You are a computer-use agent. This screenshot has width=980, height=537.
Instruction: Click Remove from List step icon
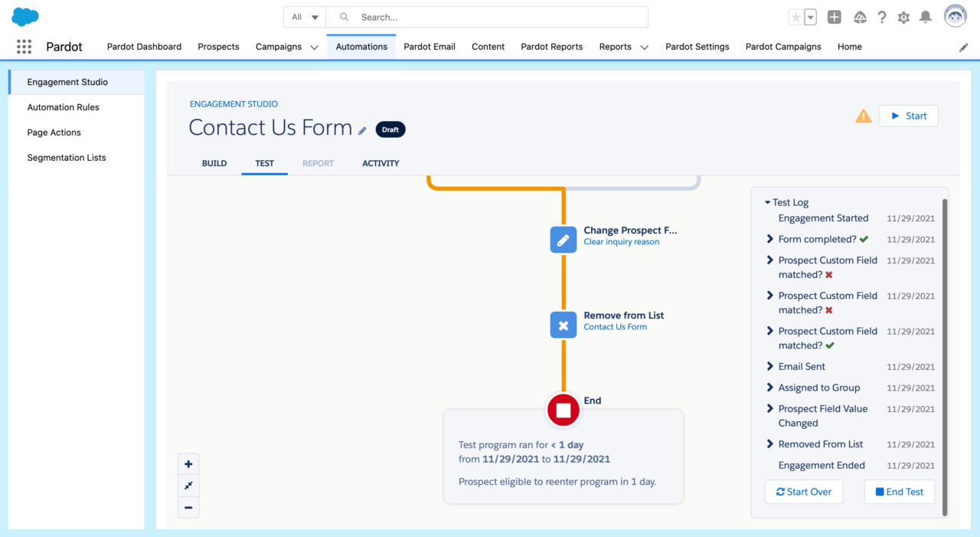563,325
